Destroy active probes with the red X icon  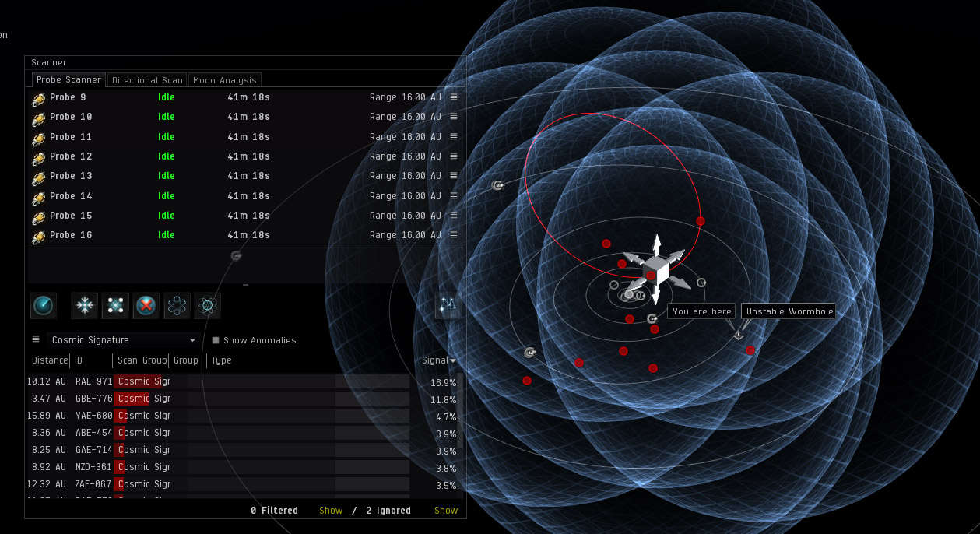[x=146, y=306]
